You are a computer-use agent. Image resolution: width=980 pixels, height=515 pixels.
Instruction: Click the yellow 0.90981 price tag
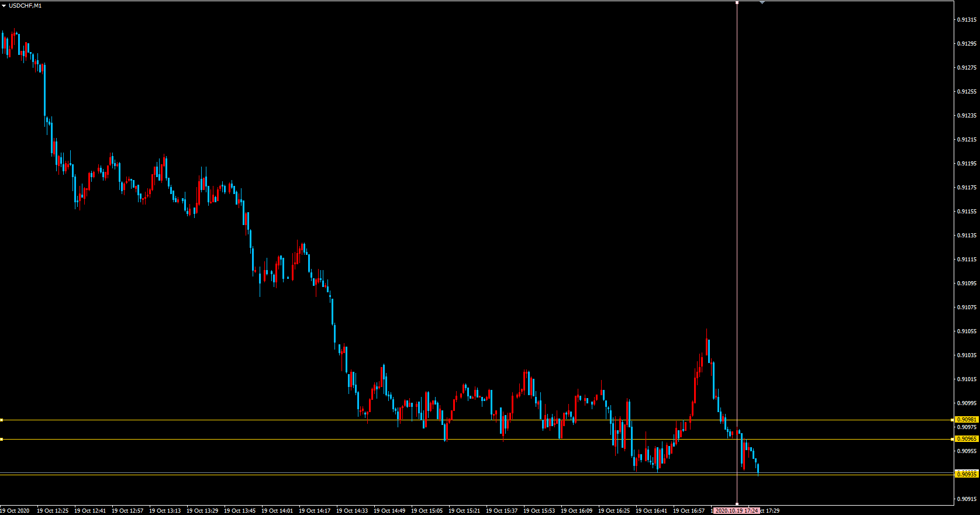pyautogui.click(x=967, y=420)
